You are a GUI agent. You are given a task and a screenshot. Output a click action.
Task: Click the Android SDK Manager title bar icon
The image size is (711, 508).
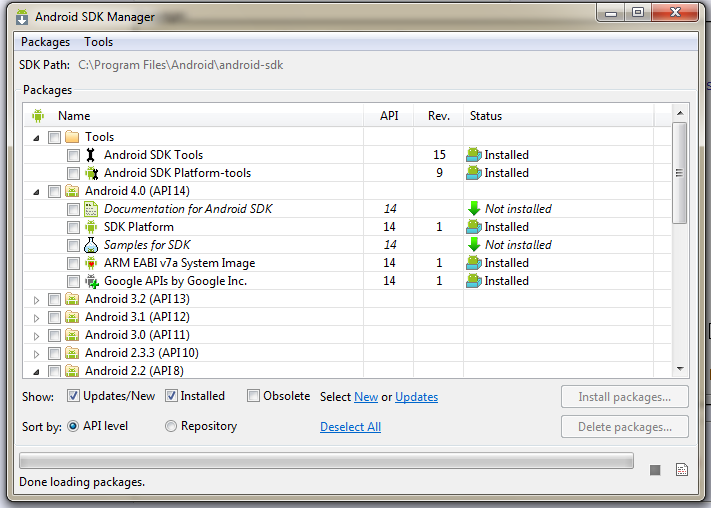point(21,17)
